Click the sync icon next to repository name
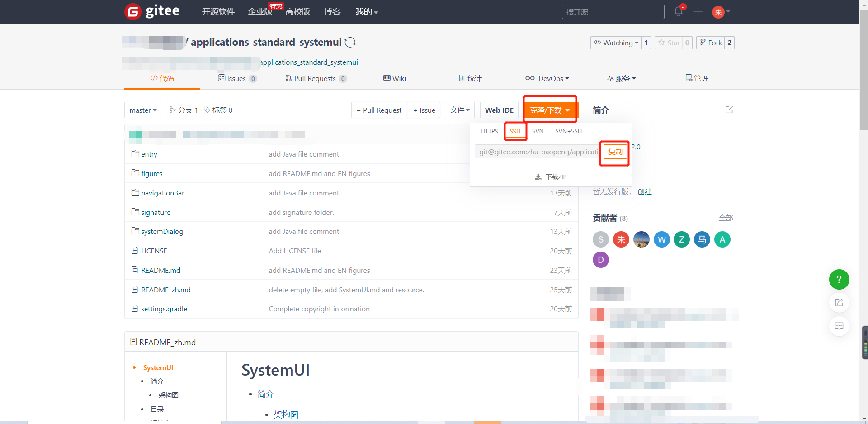Screen dimensions: 868x424 [x=350, y=43]
